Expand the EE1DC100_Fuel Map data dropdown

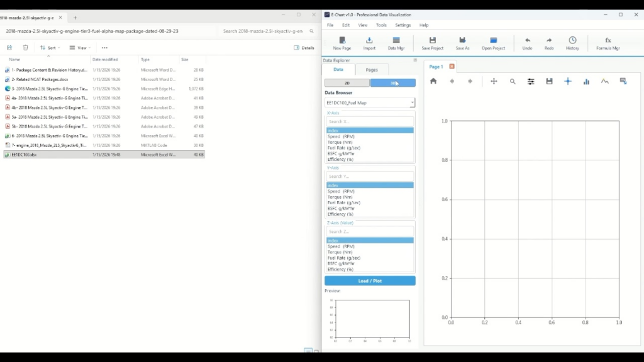click(x=370, y=102)
